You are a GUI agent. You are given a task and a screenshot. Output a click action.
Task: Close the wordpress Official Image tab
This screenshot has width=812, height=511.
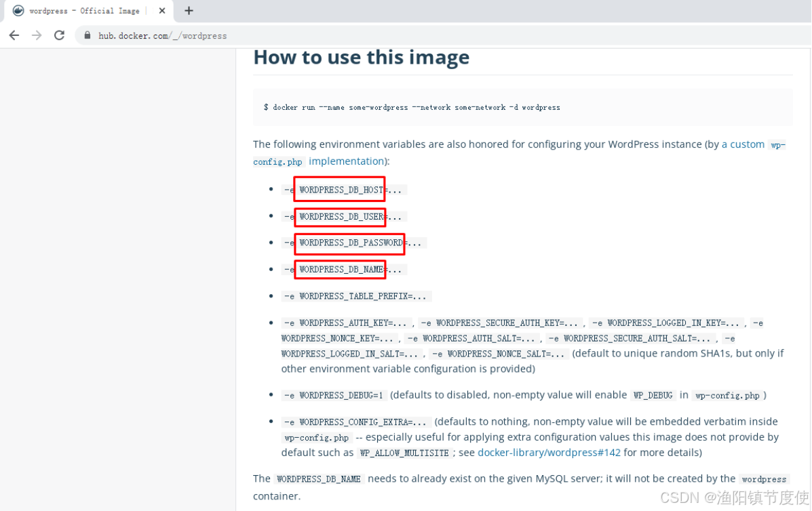pos(162,10)
